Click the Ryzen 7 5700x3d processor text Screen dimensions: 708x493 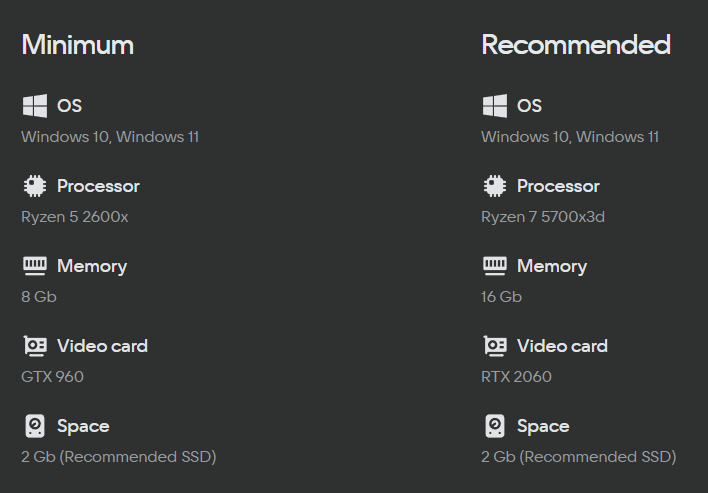tap(543, 217)
